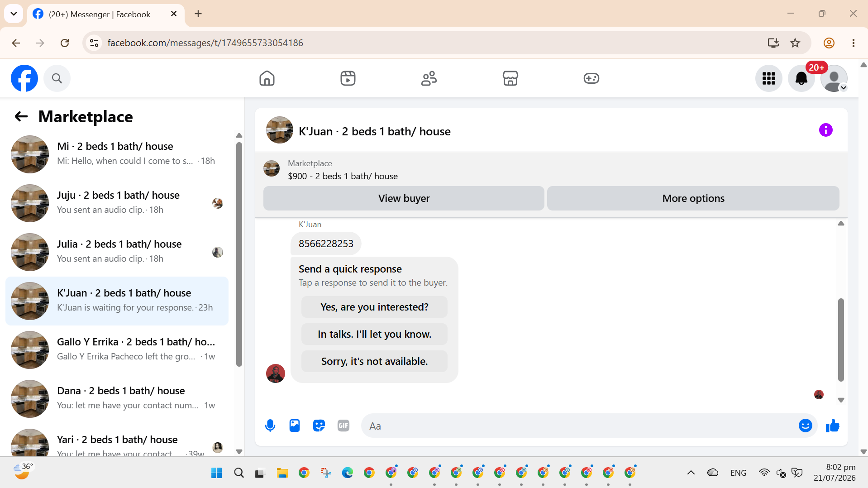Click the More options button
Image resolution: width=868 pixels, height=488 pixels.
pos(693,198)
